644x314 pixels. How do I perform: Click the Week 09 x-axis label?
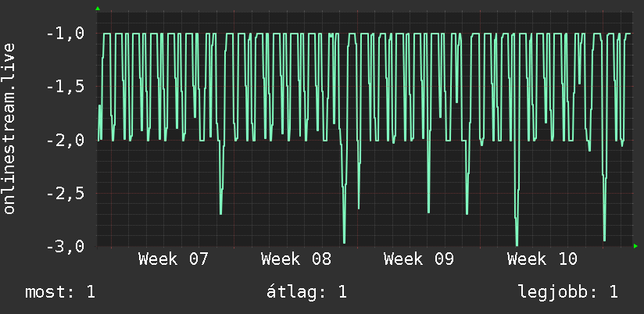(419, 259)
